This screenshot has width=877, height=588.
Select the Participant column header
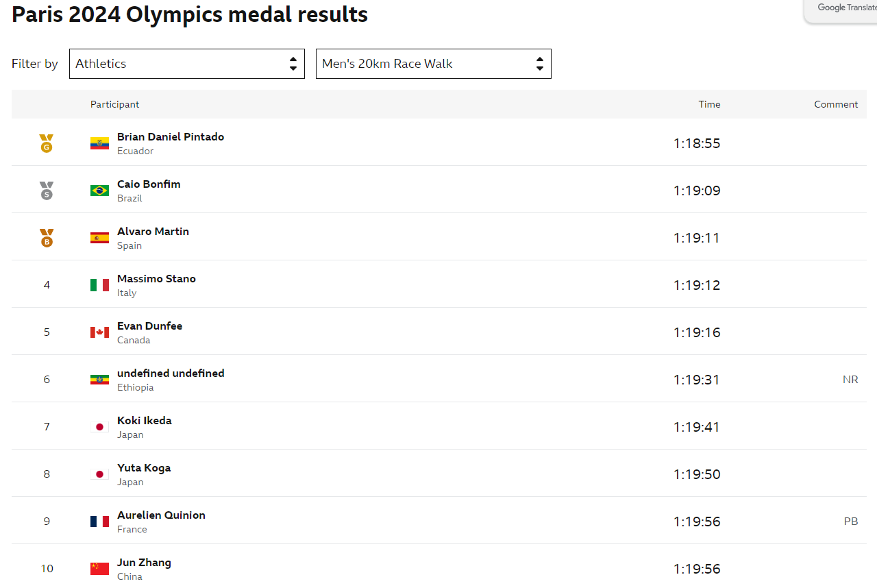pos(114,104)
